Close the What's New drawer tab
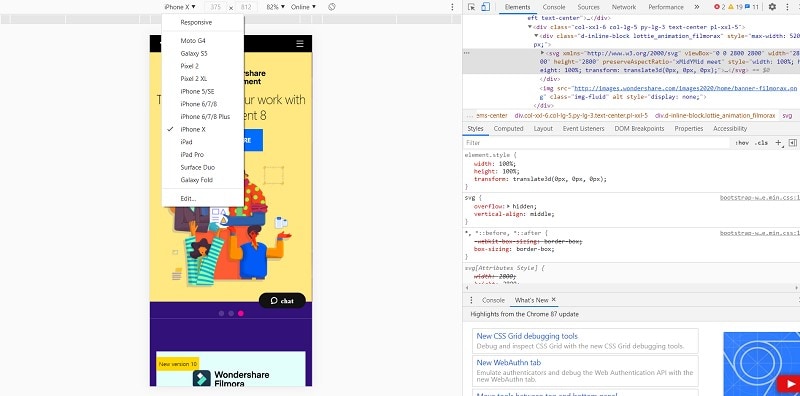 (554, 300)
